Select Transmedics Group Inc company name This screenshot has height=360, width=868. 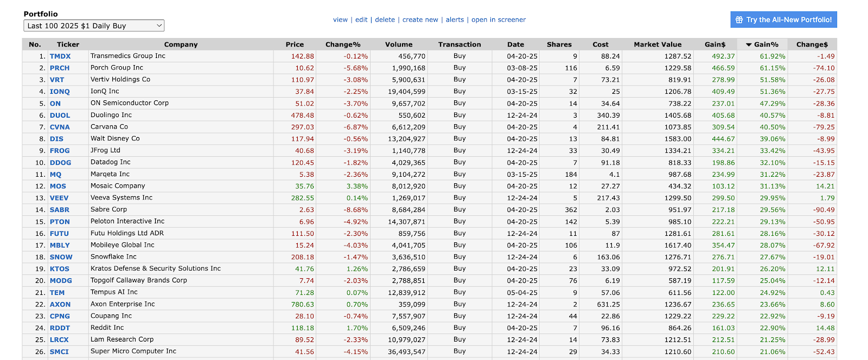128,56
